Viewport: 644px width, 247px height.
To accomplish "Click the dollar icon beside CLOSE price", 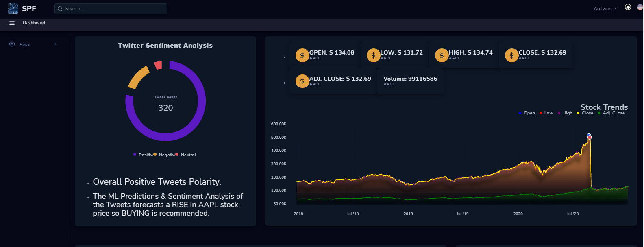I will pos(511,55).
